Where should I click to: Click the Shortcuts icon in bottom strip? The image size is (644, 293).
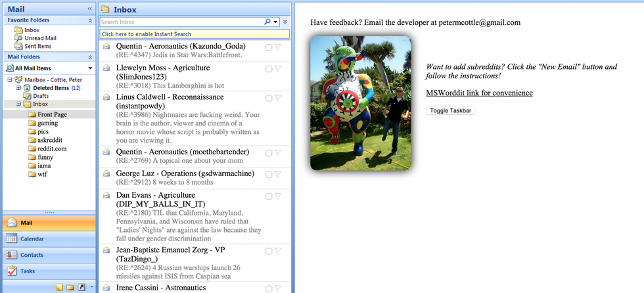coord(81,287)
